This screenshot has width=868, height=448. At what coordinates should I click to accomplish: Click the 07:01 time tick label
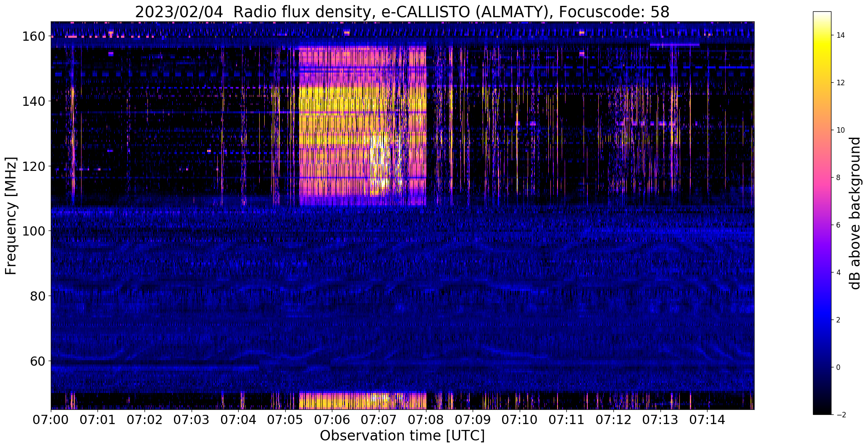tap(98, 419)
